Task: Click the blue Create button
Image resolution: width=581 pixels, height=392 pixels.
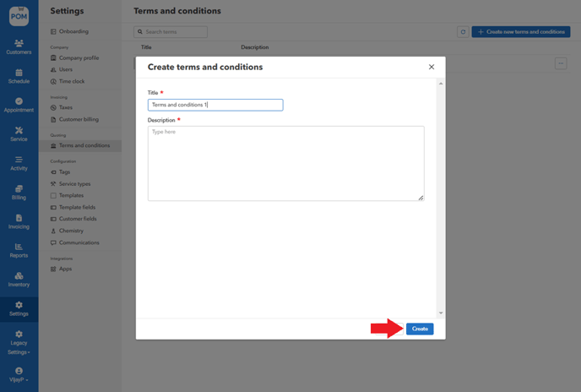Action: pos(420,329)
